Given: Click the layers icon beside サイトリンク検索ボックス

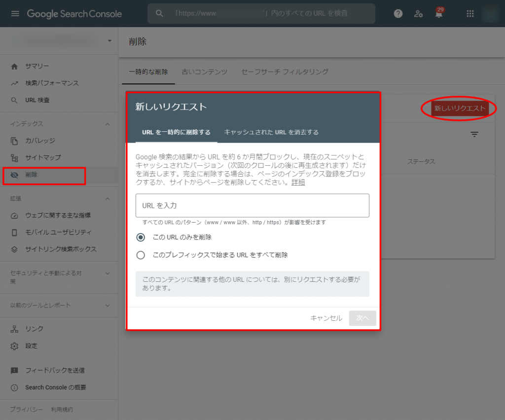Looking at the screenshot, I should (x=14, y=250).
